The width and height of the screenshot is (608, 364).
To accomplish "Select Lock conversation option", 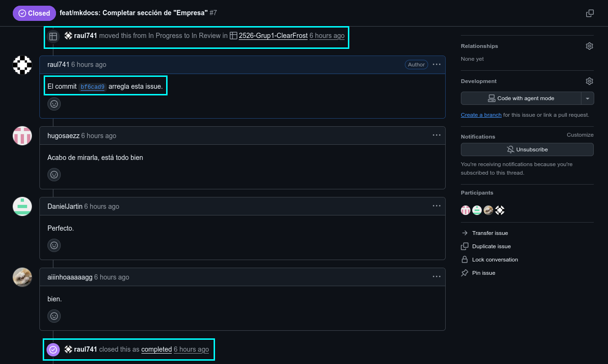I will coord(495,260).
